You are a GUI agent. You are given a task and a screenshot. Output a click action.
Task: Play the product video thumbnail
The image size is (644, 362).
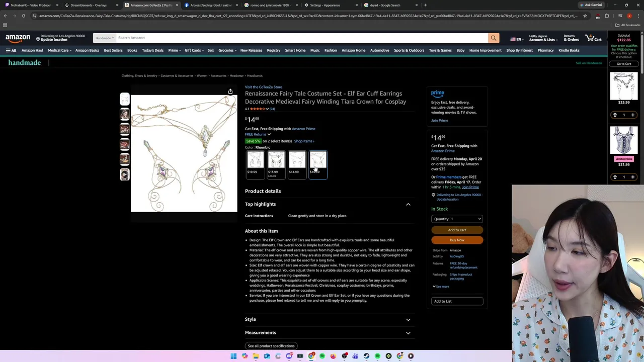124,174
